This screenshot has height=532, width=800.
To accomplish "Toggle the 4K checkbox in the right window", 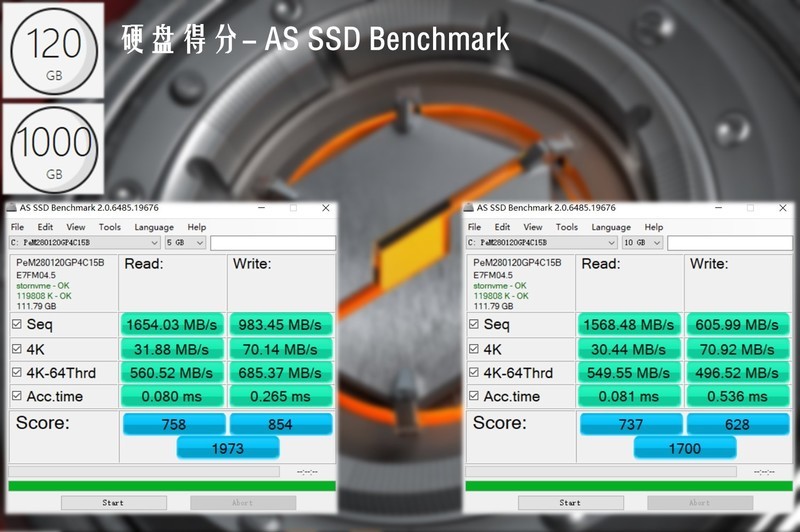I will pyautogui.click(x=473, y=349).
